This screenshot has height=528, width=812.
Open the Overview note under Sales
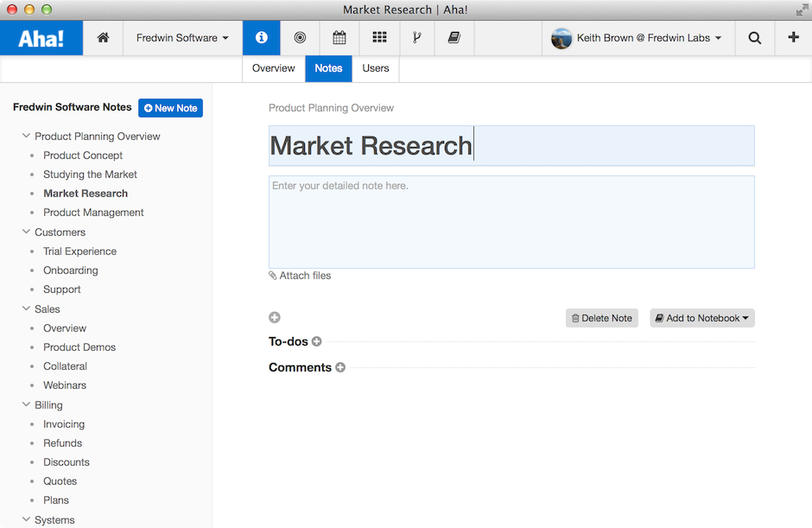[x=65, y=328]
